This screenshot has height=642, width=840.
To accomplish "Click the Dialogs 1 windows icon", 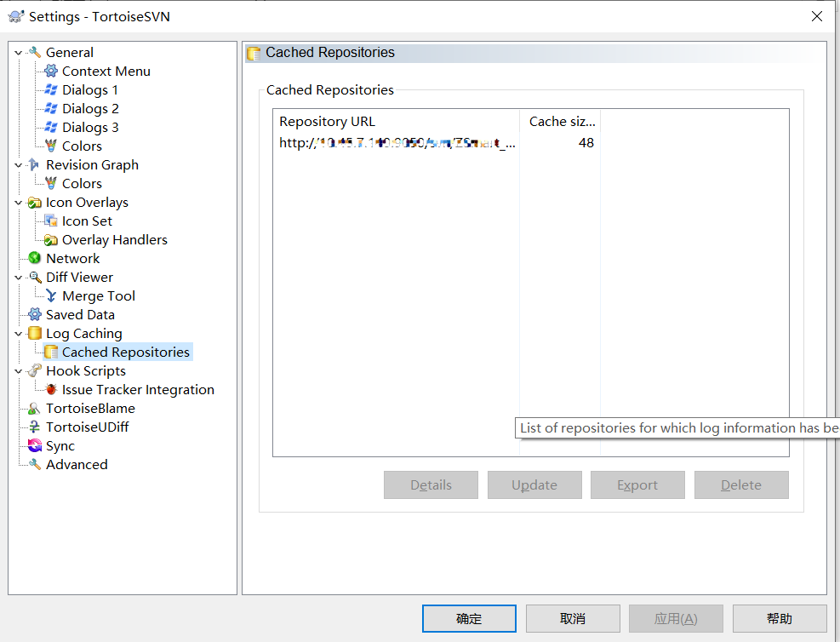I will pos(51,90).
